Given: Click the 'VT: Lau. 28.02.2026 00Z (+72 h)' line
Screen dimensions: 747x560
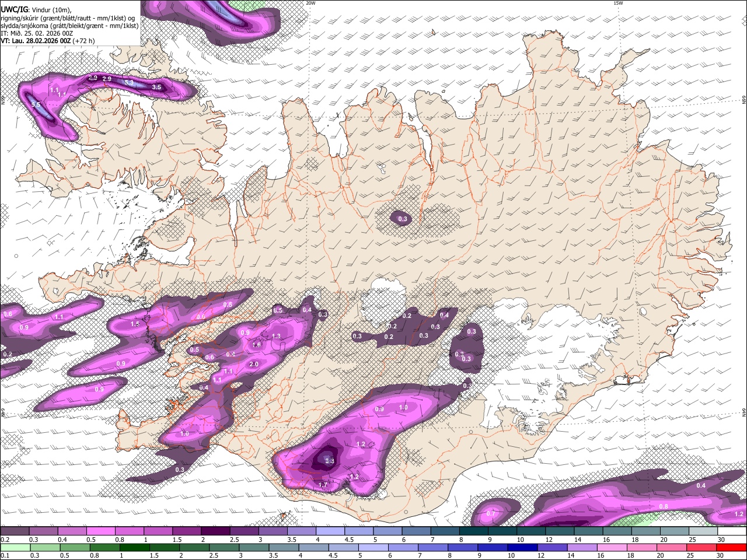Looking at the screenshot, I should point(48,41).
